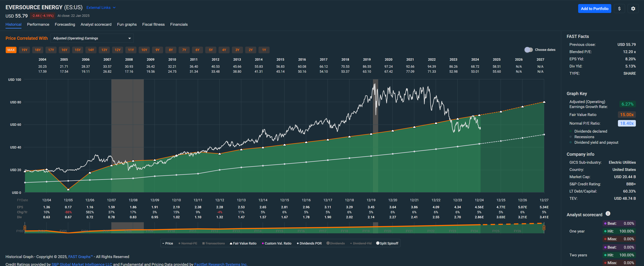Click EPS value 4.56E for 12/24
Screen dimensions: 644x266
[x=479, y=207]
